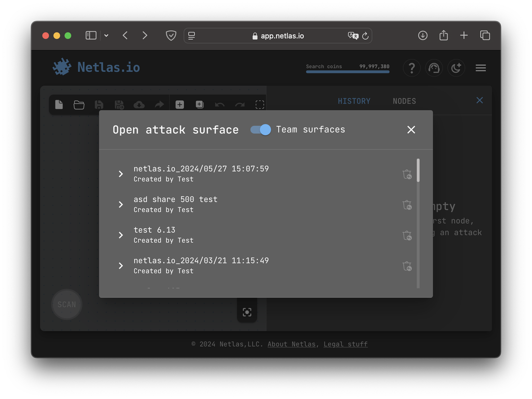Toggle dark mode with the moon icon

tap(456, 68)
